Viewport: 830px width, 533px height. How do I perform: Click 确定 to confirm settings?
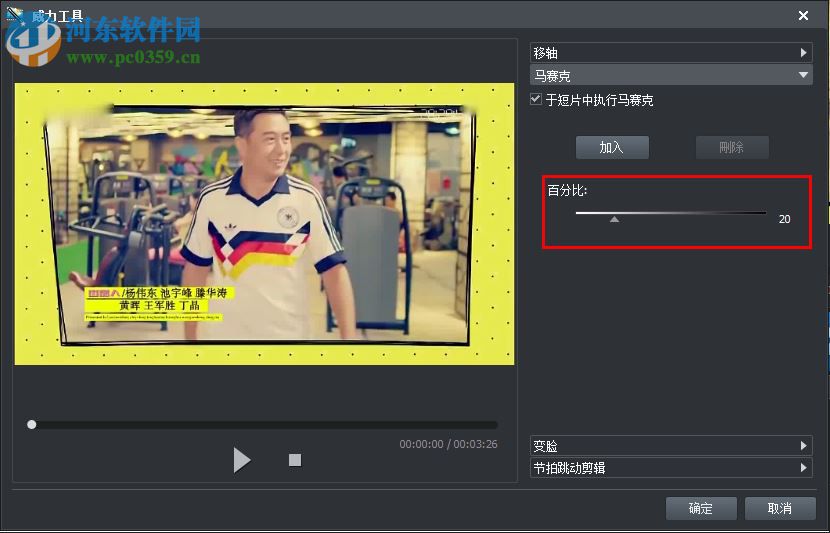(701, 508)
